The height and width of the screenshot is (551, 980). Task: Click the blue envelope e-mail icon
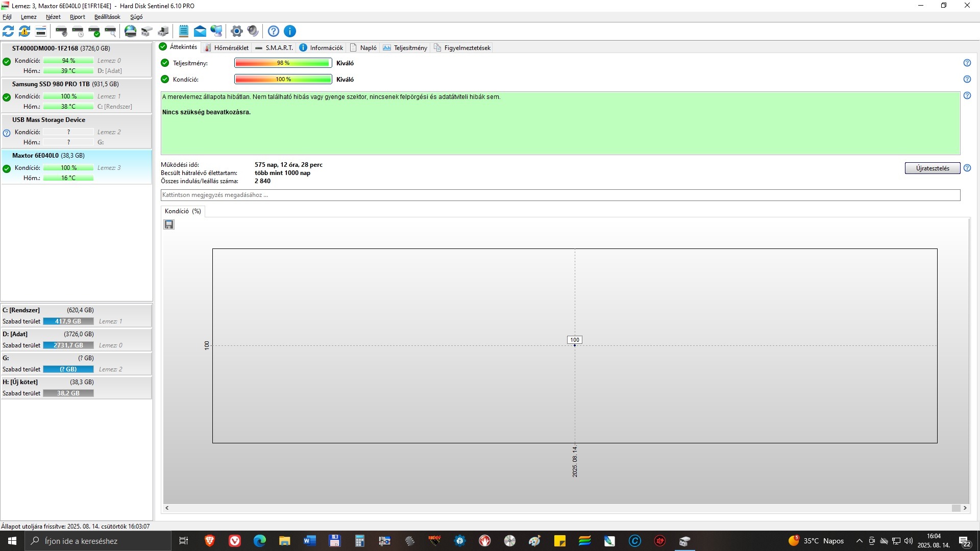click(x=200, y=31)
